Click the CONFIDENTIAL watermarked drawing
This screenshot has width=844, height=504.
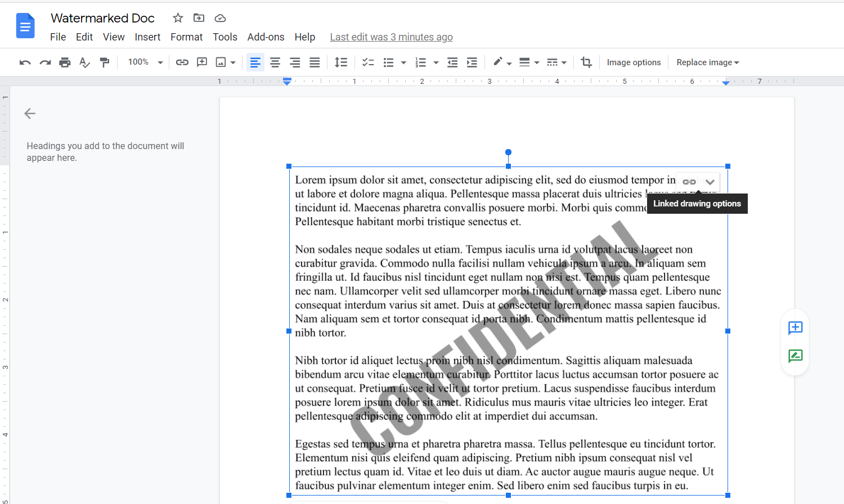pos(508,331)
